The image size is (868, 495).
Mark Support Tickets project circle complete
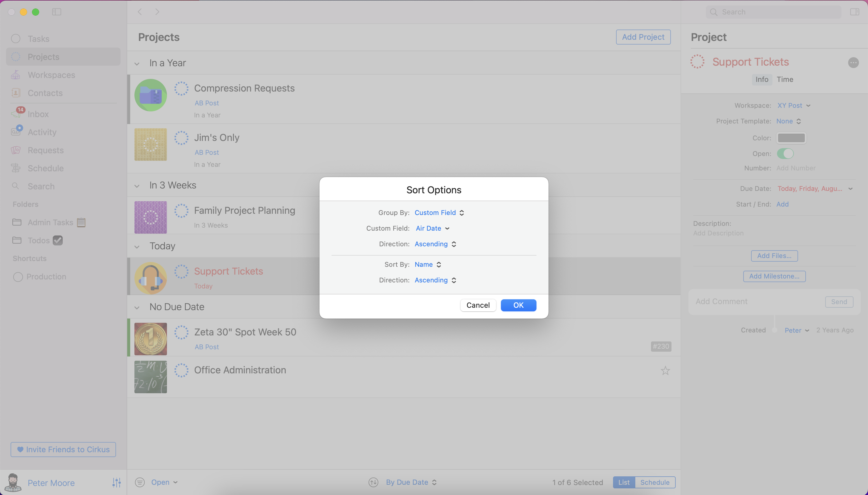tap(181, 271)
